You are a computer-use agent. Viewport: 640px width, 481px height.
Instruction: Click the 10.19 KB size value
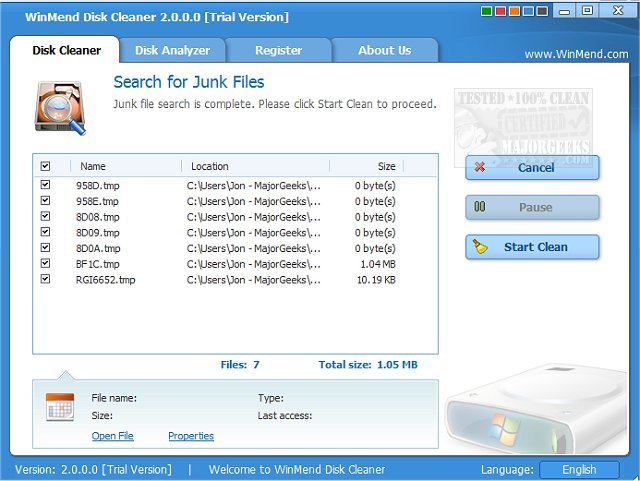pos(376,280)
